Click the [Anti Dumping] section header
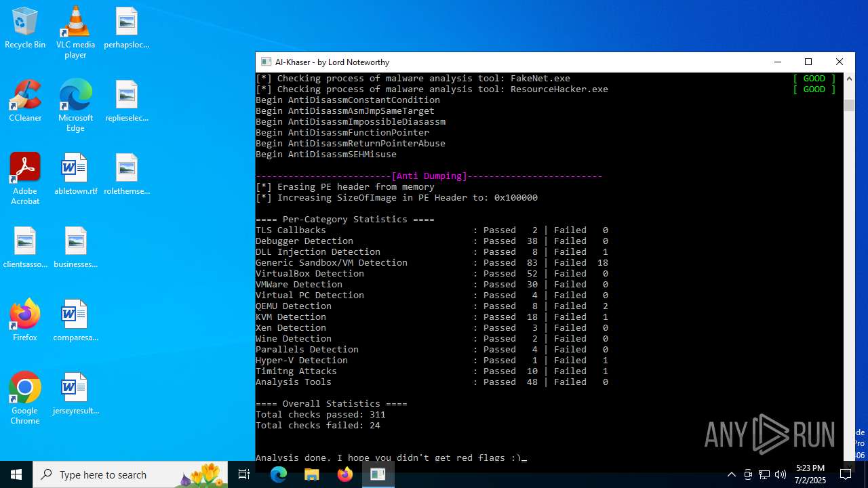The height and width of the screenshot is (488, 868). [x=429, y=176]
